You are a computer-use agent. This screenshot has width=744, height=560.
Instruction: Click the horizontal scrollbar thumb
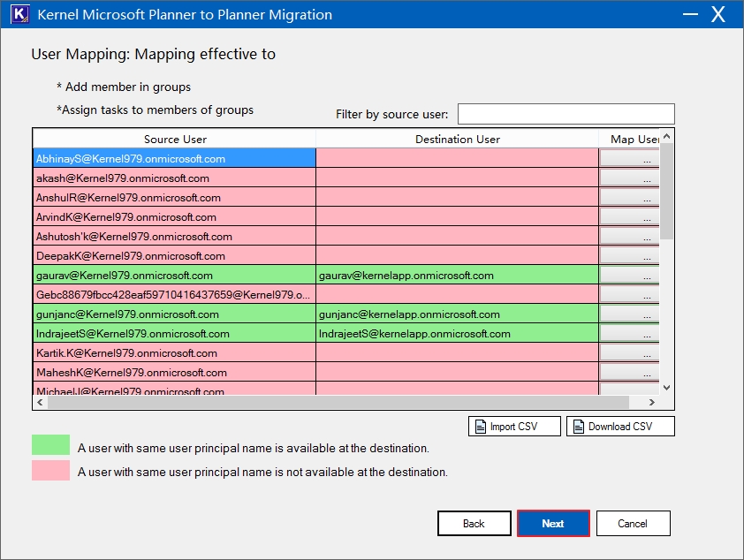tap(338, 402)
